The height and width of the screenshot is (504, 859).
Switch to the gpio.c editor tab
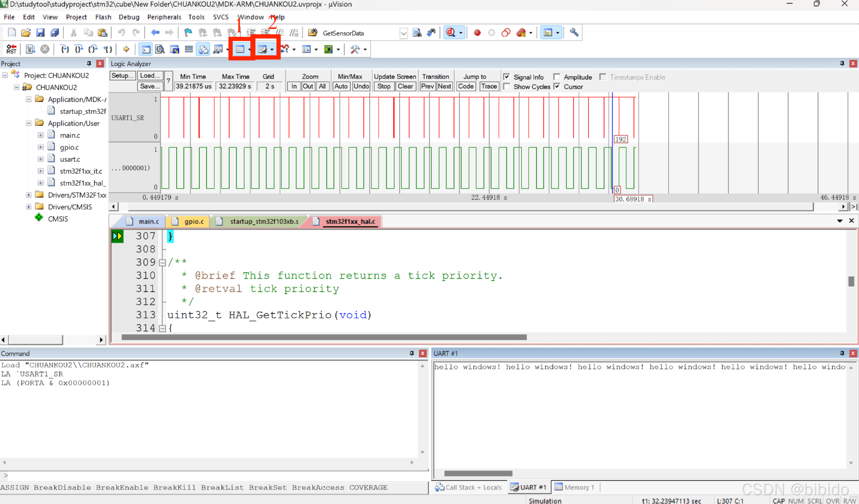pyautogui.click(x=194, y=221)
